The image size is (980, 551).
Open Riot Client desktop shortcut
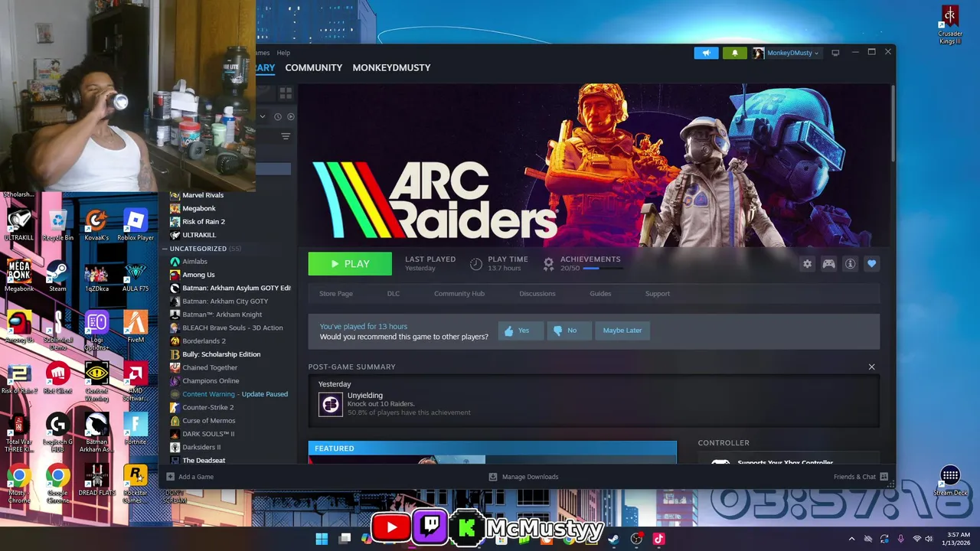click(58, 378)
